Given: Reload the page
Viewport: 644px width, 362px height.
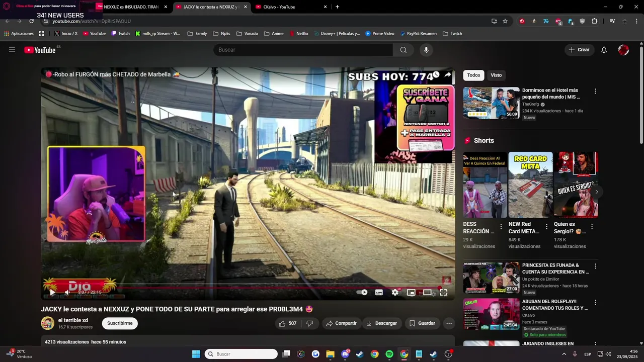Looking at the screenshot, I should tap(31, 21).
